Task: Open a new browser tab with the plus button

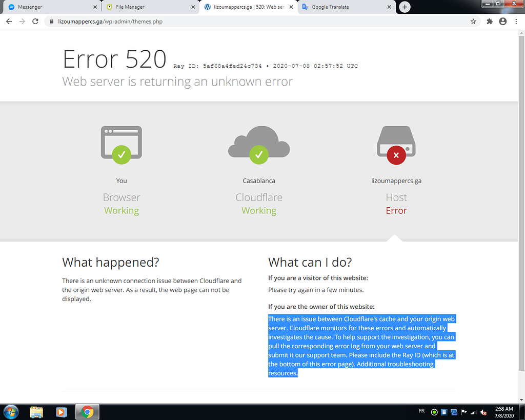Action: coord(404,7)
